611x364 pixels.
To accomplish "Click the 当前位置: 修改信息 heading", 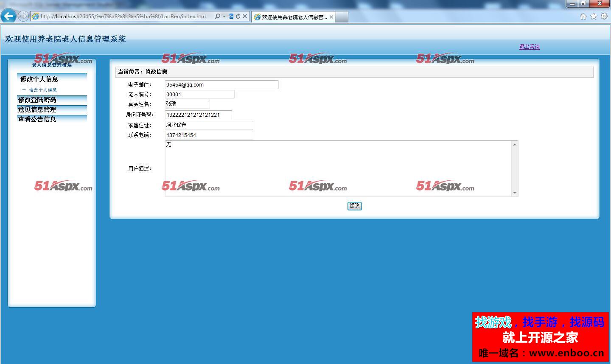I will point(143,72).
